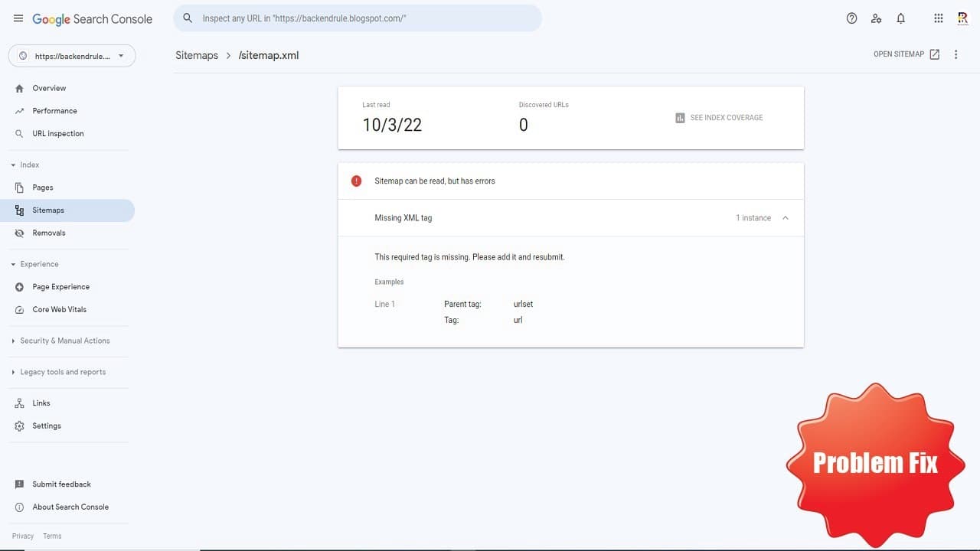Image resolution: width=980 pixels, height=551 pixels.
Task: Click the Removals hidden-eye icon
Action: pyautogui.click(x=20, y=233)
